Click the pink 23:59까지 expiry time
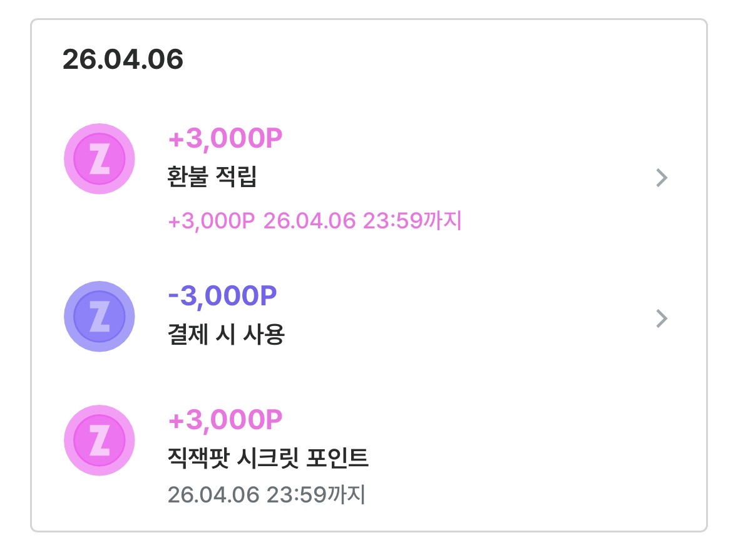Screen dimensions: 738x560 tap(412, 221)
